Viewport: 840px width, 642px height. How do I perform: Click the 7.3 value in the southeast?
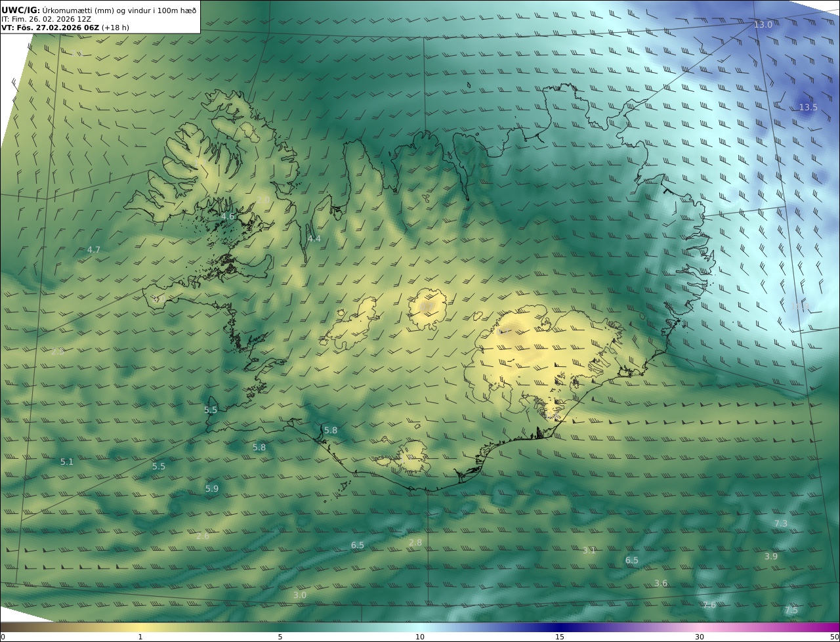781,524
